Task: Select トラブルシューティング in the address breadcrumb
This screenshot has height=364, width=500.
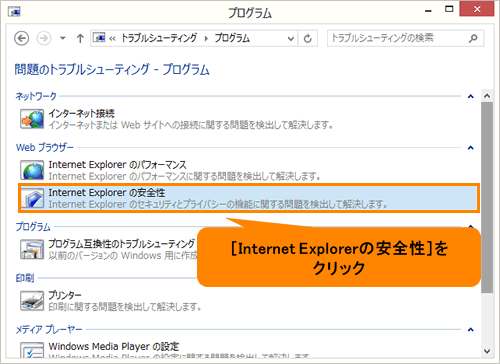Action: coord(159,38)
